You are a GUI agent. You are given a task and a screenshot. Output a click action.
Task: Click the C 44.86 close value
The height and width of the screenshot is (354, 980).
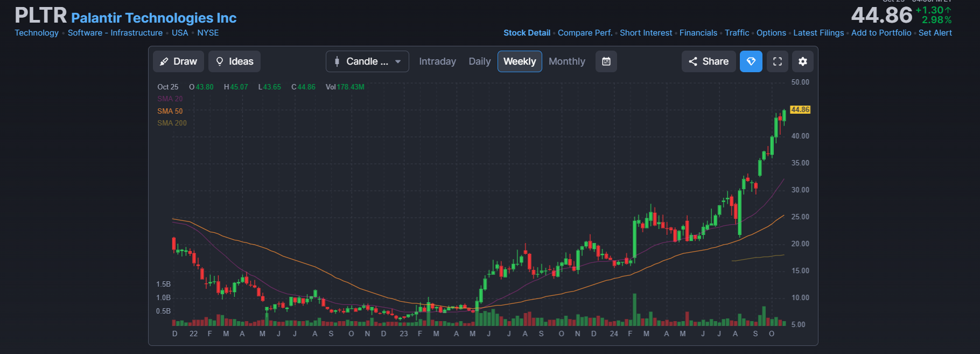[x=303, y=87]
